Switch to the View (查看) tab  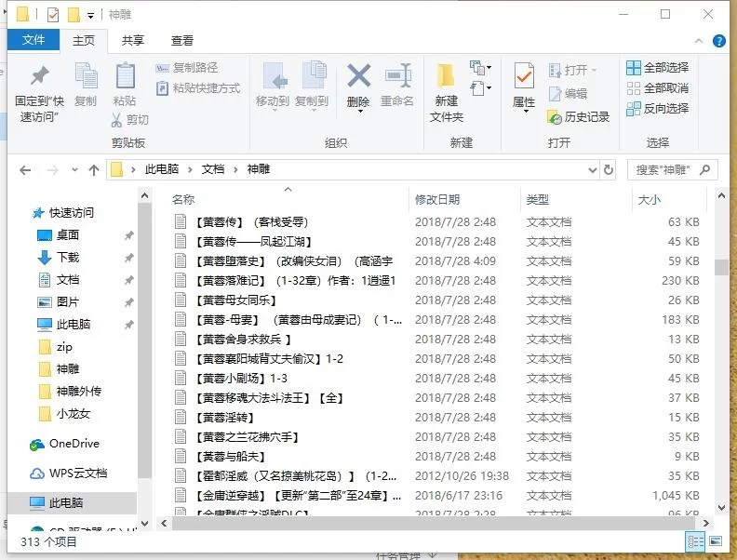(181, 40)
